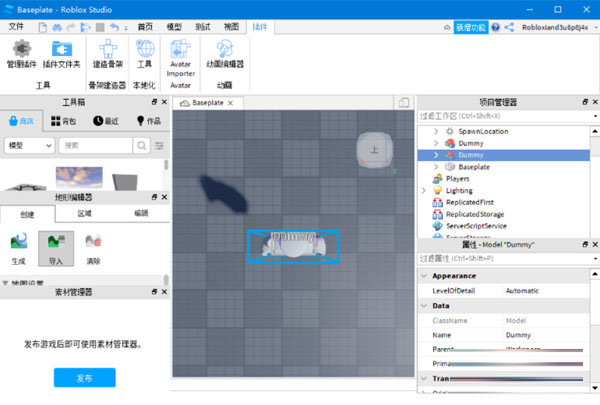Click the ReplicatedFirst icon in the explorer
600x405 pixels.
click(437, 202)
